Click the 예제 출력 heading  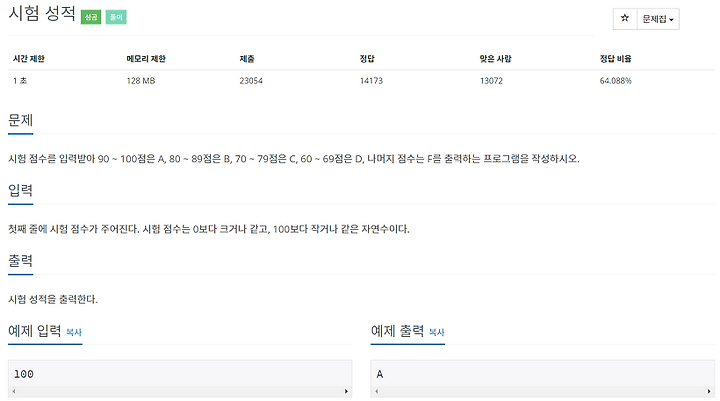tap(398, 331)
